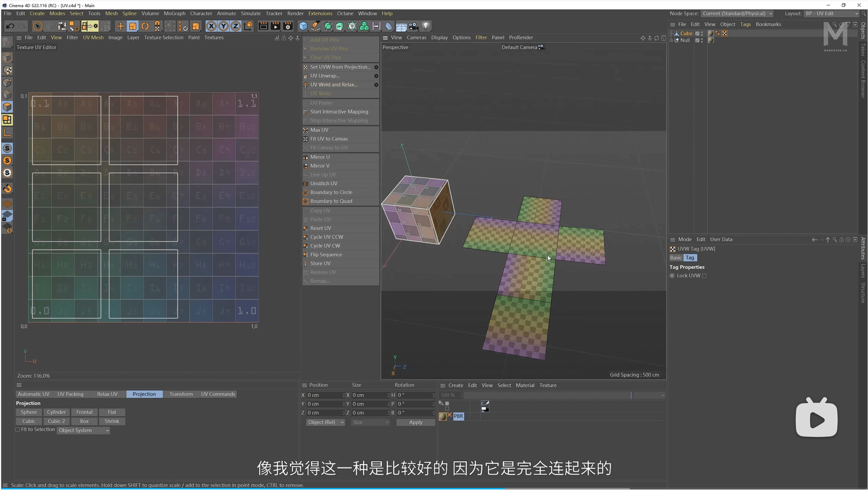Toggle Cube object visibility dots
The width and height of the screenshot is (868, 491).
click(x=702, y=34)
